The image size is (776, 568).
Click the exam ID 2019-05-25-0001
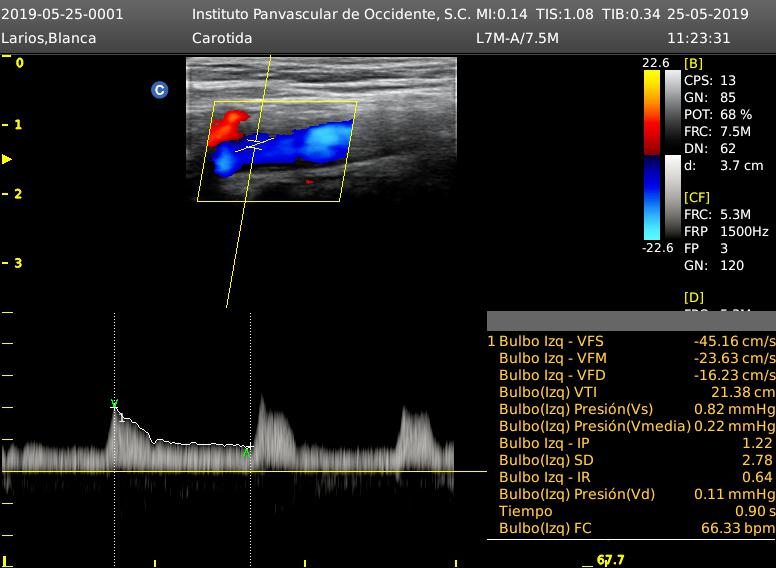[62, 14]
